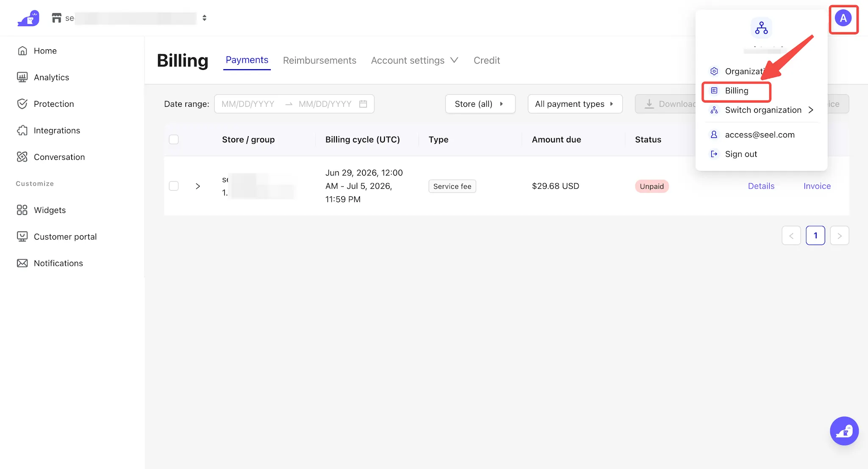Click the Unpaid status badge
Viewport: 868px width, 469px height.
tap(652, 186)
